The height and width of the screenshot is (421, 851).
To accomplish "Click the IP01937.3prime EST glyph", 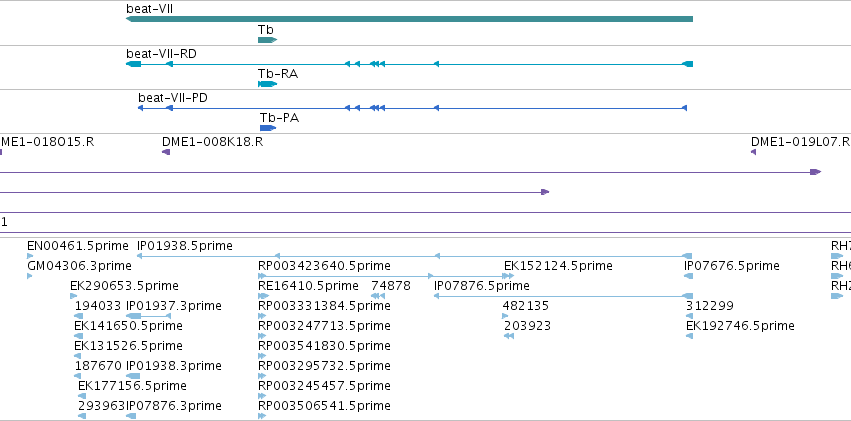I will tap(149, 316).
